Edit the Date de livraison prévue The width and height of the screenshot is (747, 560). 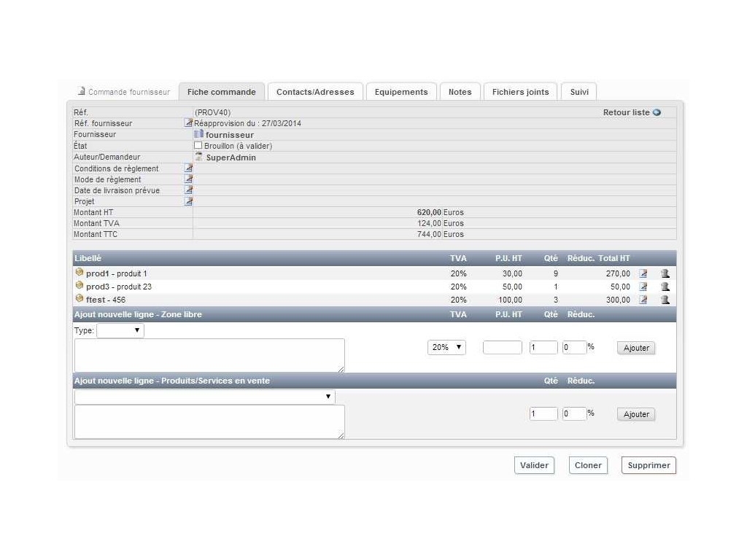[x=188, y=190]
